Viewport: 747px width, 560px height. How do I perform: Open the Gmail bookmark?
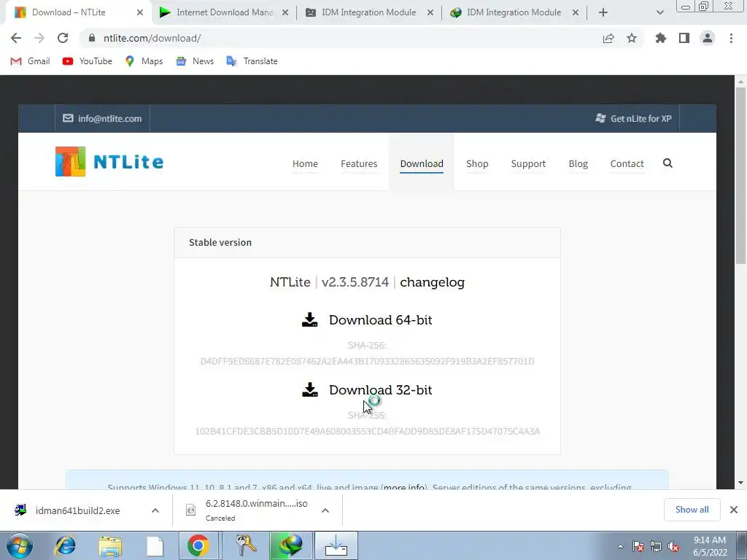(31, 61)
